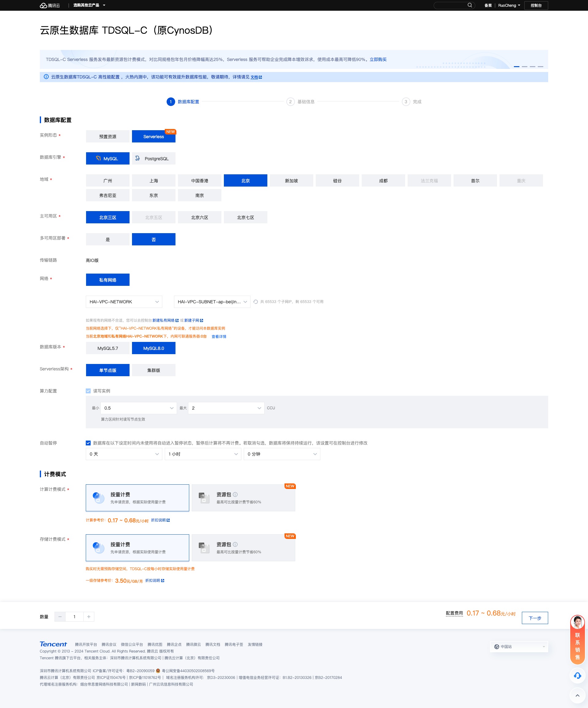Viewport: 588px width, 708px height.
Task: Open the 新建私有网络 link
Action: [x=164, y=320]
